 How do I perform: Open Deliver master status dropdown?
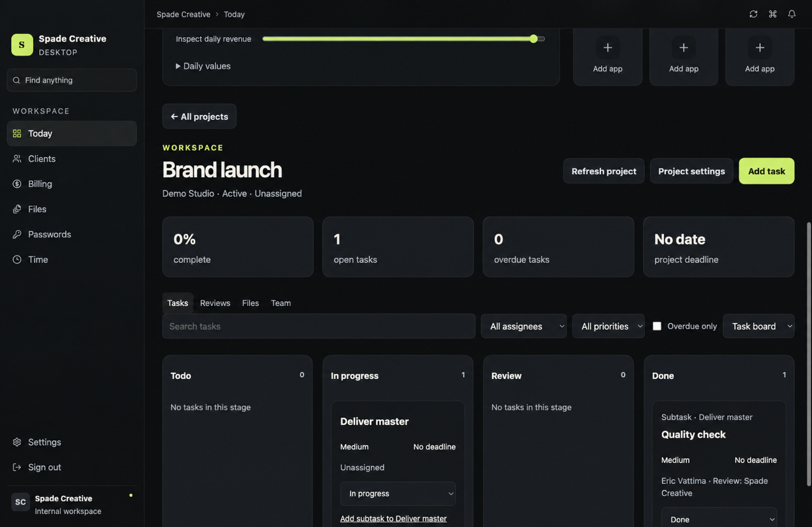click(398, 494)
